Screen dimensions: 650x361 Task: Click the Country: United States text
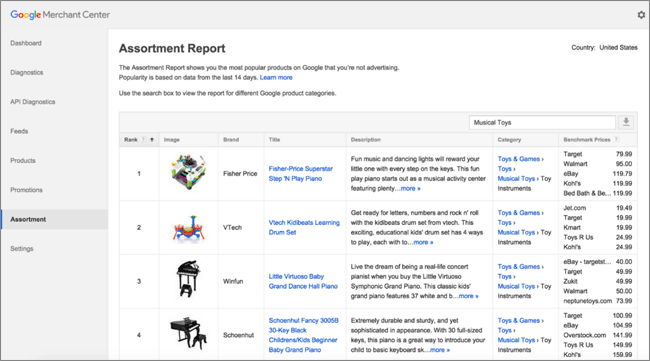point(604,48)
